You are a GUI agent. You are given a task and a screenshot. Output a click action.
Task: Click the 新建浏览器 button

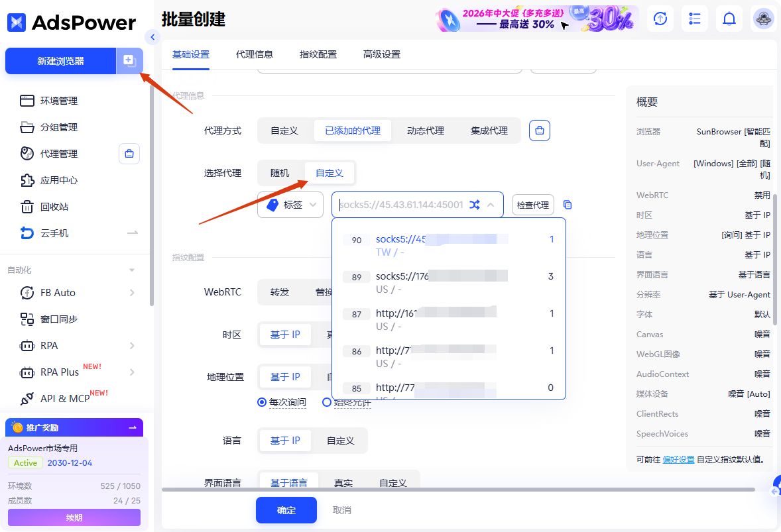(x=61, y=61)
